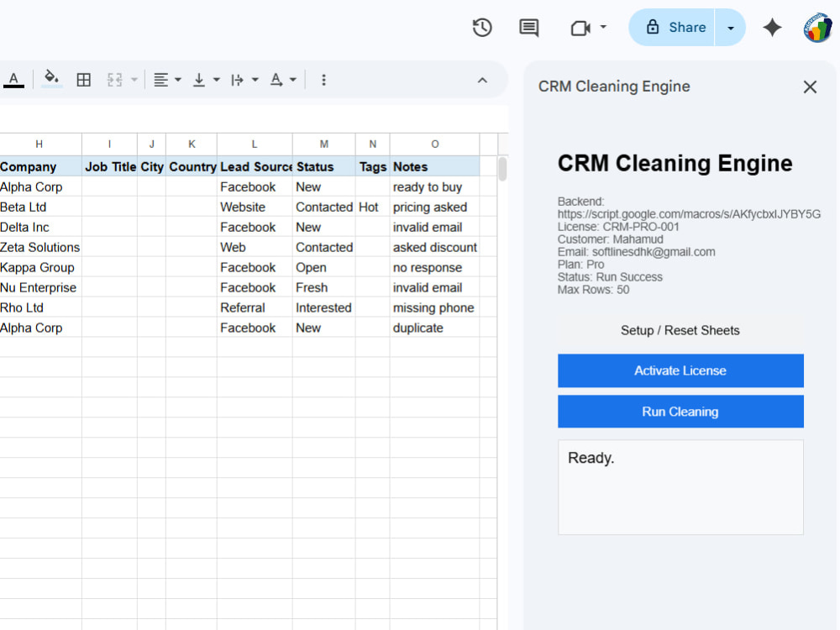Select the Rho Ltd cell
Image resolution: width=840 pixels, height=630 pixels.
(x=40, y=307)
